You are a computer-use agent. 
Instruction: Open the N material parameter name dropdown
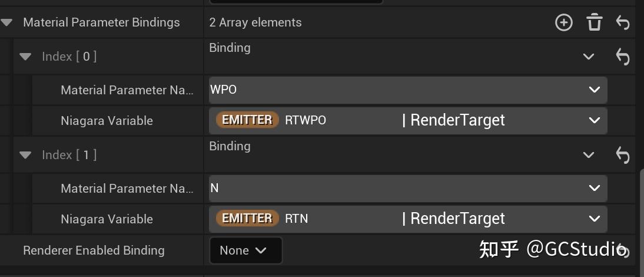tap(593, 188)
